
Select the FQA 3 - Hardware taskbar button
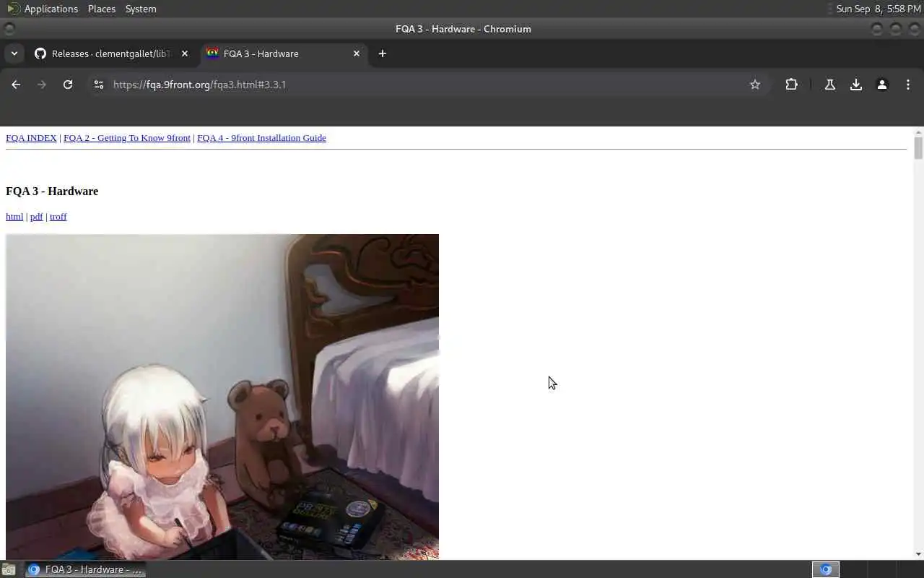tap(85, 569)
